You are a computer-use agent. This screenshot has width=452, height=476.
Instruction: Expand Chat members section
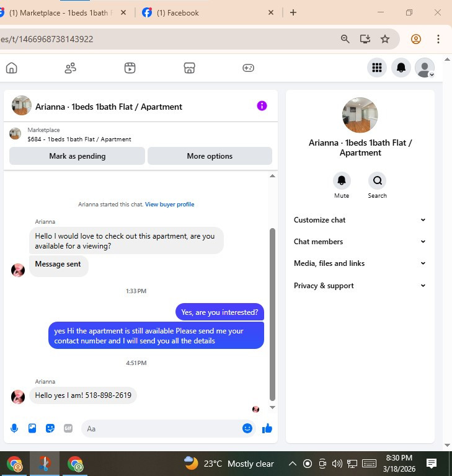coord(360,242)
